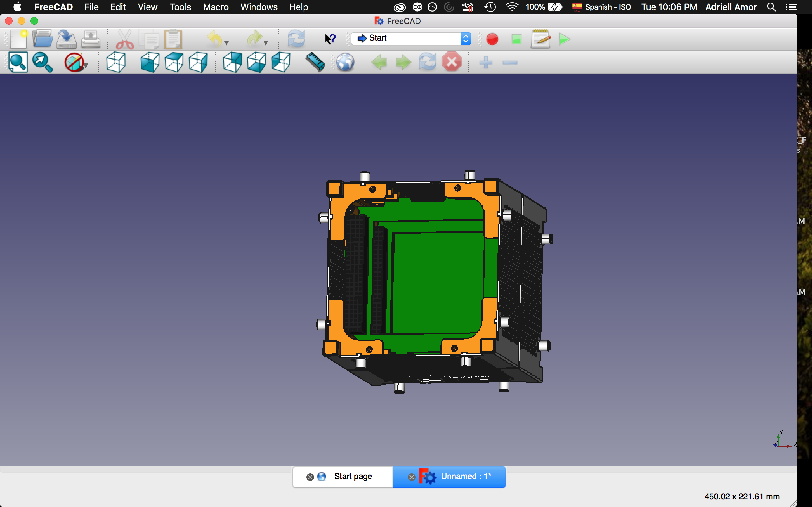Switch to the front view cube icon
812x507 pixels.
[x=149, y=62]
